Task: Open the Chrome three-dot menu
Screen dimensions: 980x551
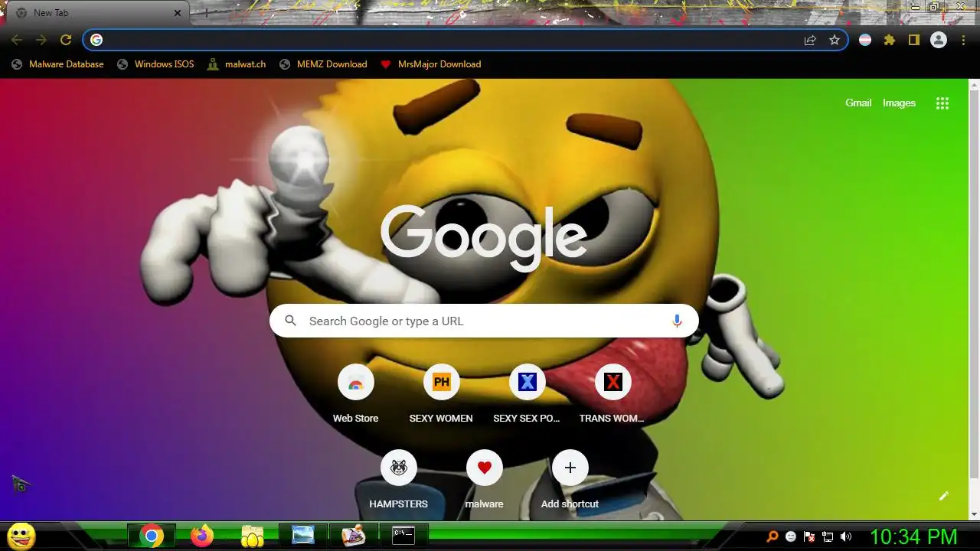Action: tap(963, 40)
